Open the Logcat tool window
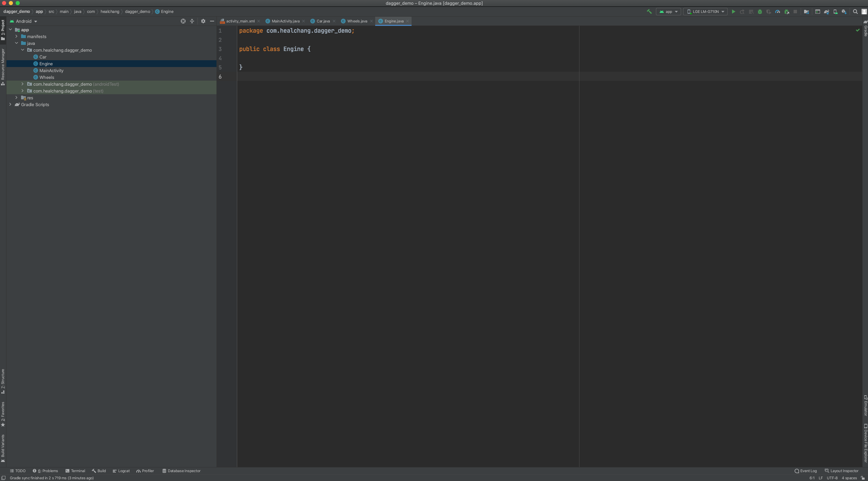This screenshot has height=481, width=868. coord(121,471)
